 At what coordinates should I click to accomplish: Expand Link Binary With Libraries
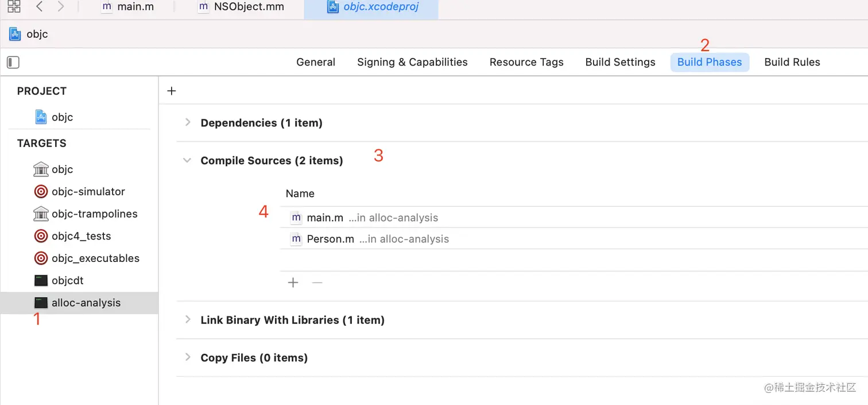pos(187,319)
